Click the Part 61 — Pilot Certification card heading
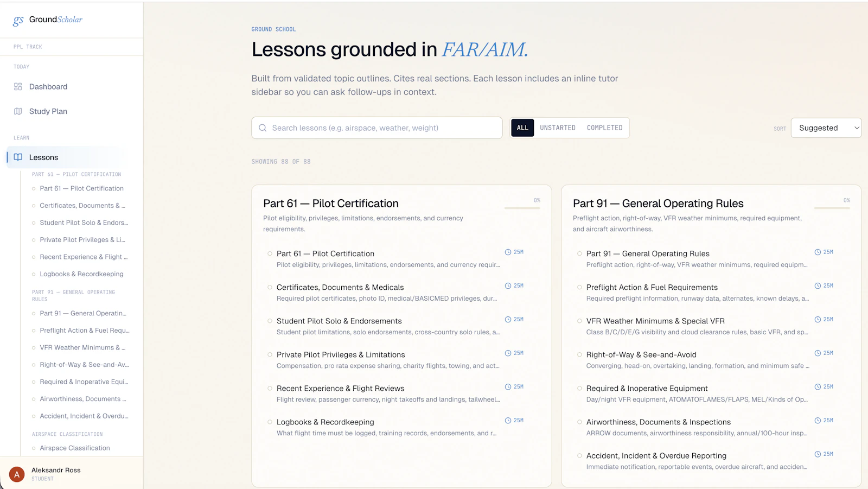 click(x=331, y=204)
